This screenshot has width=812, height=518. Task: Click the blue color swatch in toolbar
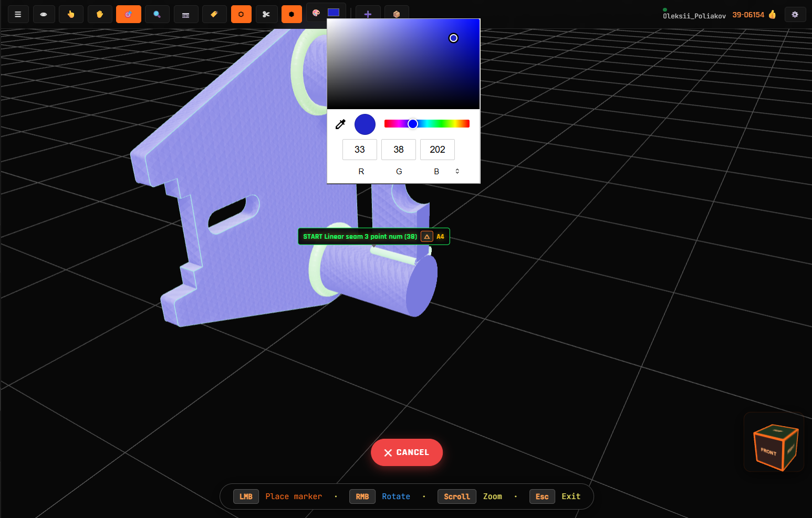[334, 12]
